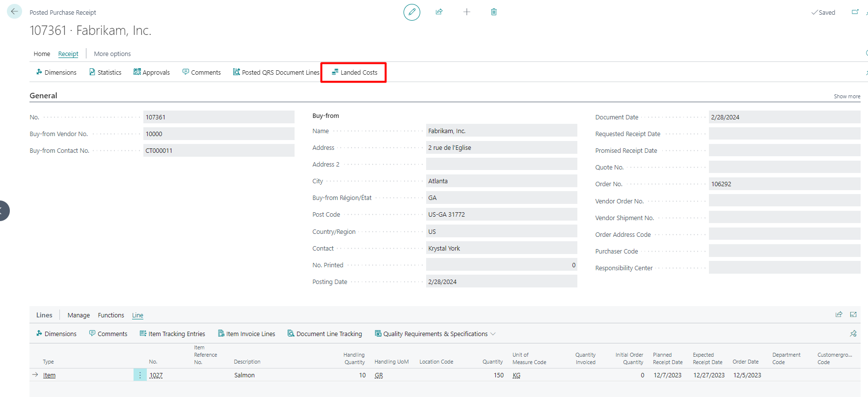868x397 pixels.
Task: Open Posted QRS Document Lines
Action: tap(276, 72)
